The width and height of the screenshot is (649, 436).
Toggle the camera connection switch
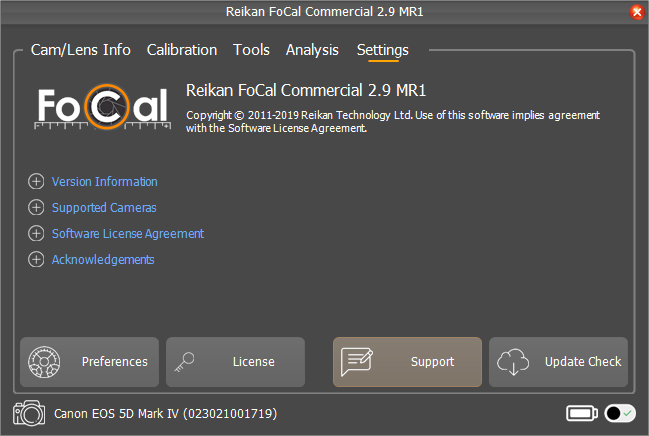pyautogui.click(x=620, y=413)
